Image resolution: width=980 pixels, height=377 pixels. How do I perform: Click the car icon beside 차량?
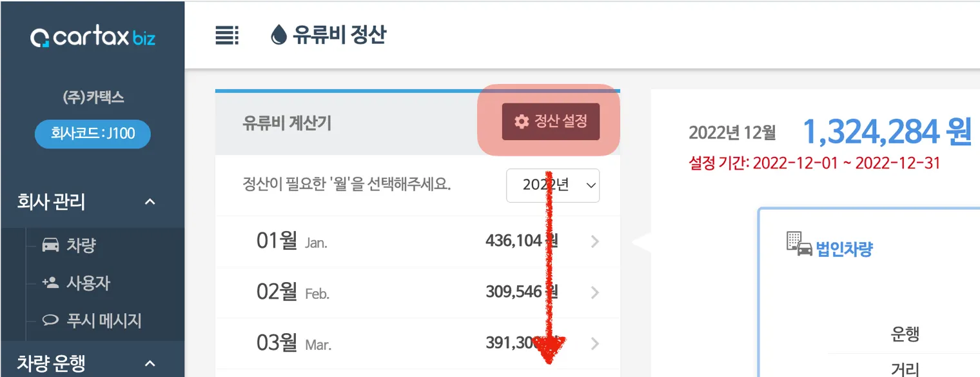click(x=50, y=245)
